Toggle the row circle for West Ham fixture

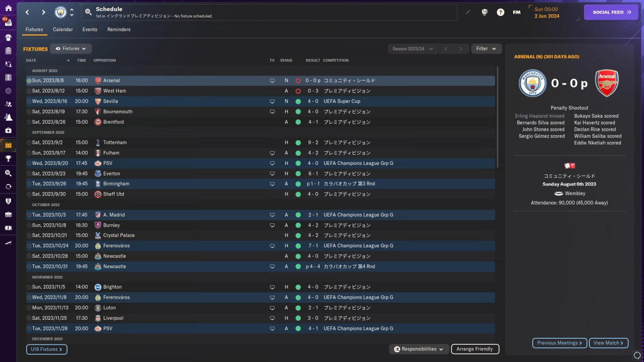29,91
